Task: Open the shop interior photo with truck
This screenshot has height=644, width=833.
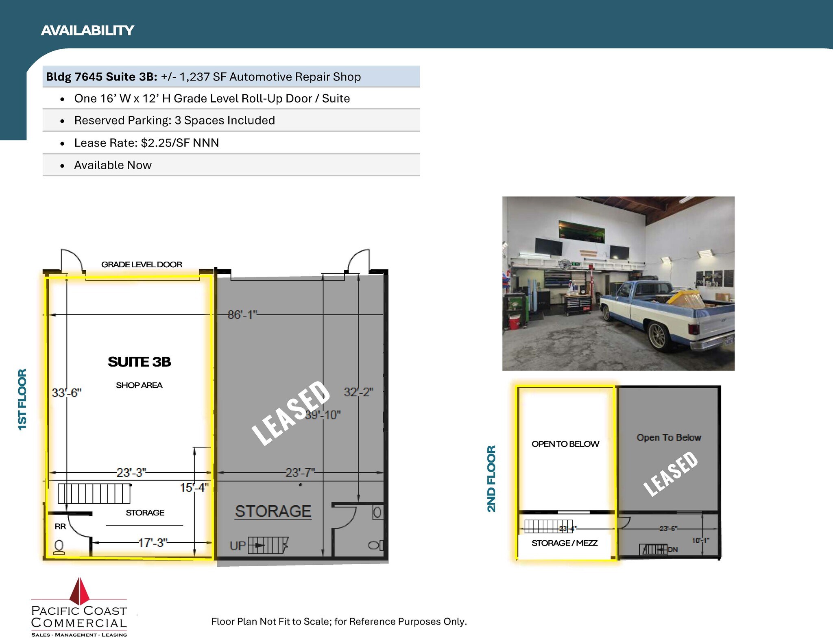Action: point(618,284)
